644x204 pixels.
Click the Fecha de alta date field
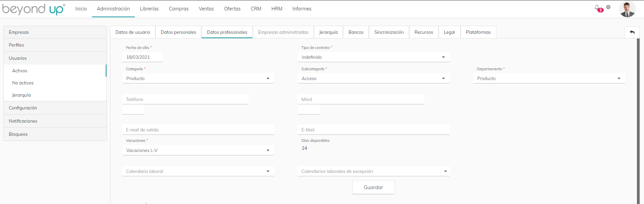(142, 57)
